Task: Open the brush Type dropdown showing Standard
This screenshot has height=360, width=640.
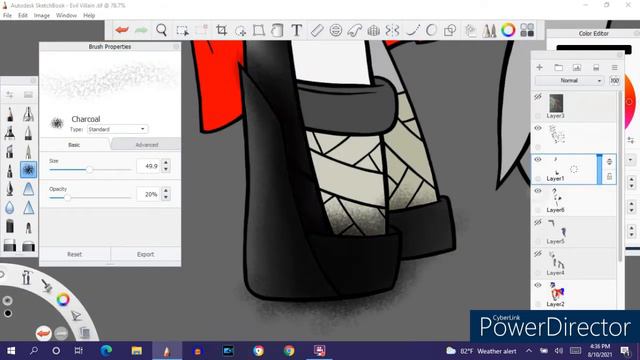Action: [118, 129]
